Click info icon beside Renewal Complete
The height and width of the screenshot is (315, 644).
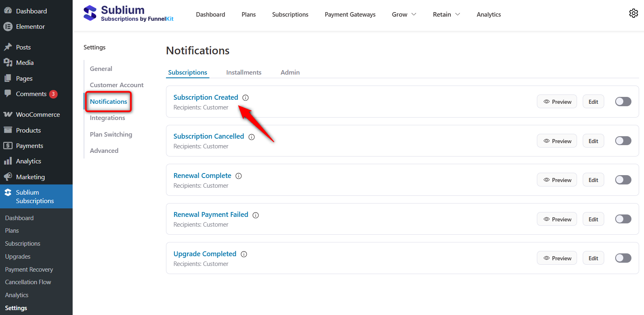[x=239, y=176]
